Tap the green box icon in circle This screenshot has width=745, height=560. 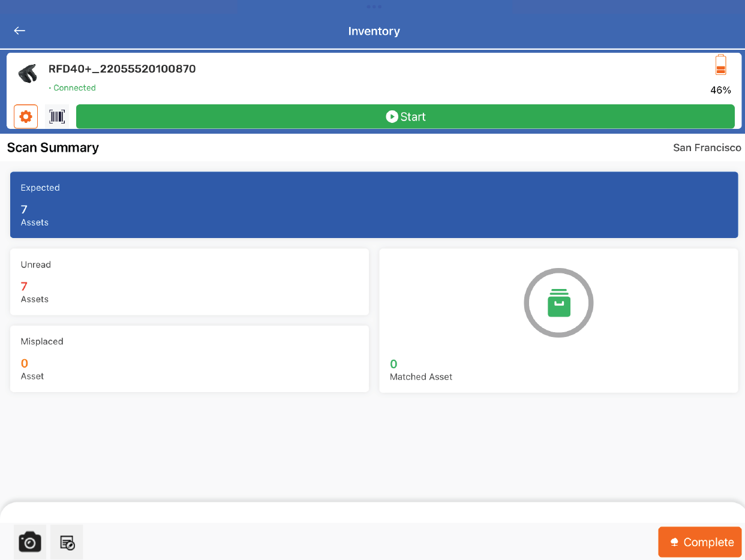tap(558, 303)
